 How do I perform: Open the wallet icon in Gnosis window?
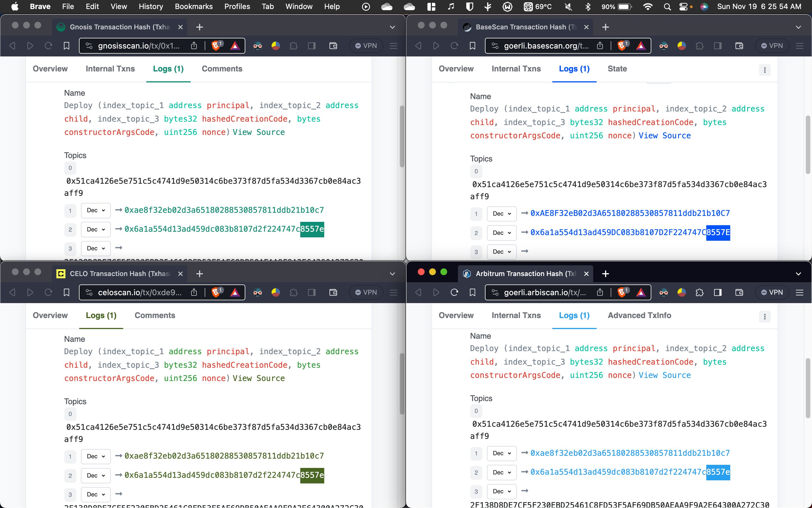click(x=333, y=46)
